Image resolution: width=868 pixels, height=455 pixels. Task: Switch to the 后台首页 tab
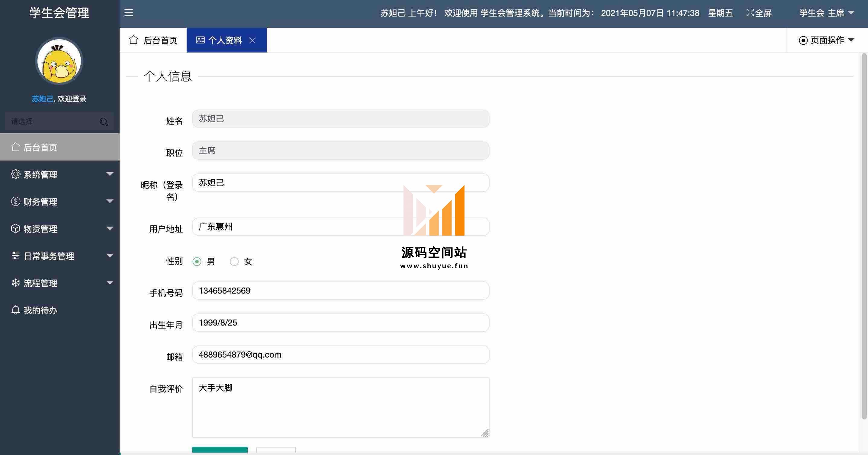tap(153, 40)
